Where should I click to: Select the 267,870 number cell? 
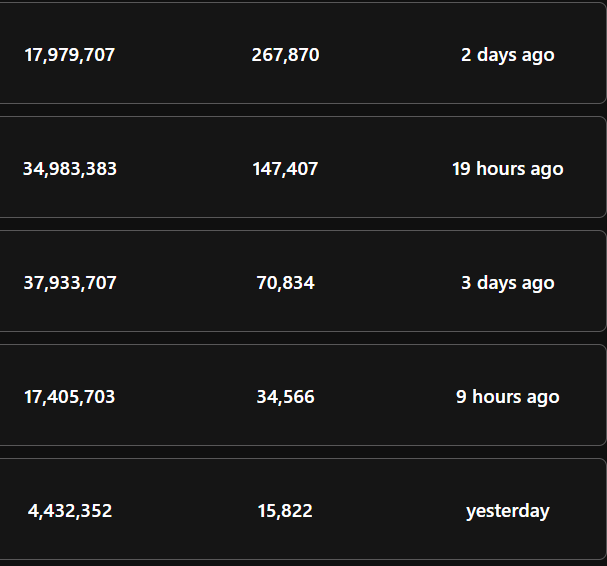(x=285, y=55)
